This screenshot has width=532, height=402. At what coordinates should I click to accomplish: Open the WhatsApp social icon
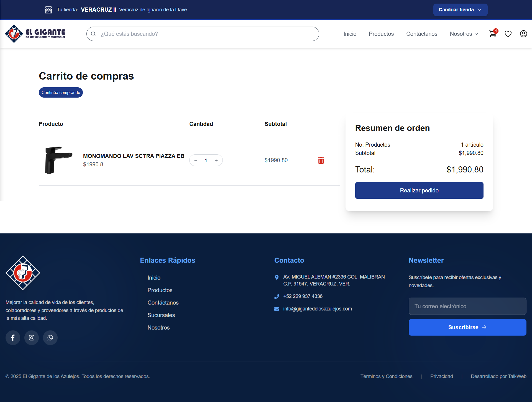click(x=50, y=337)
